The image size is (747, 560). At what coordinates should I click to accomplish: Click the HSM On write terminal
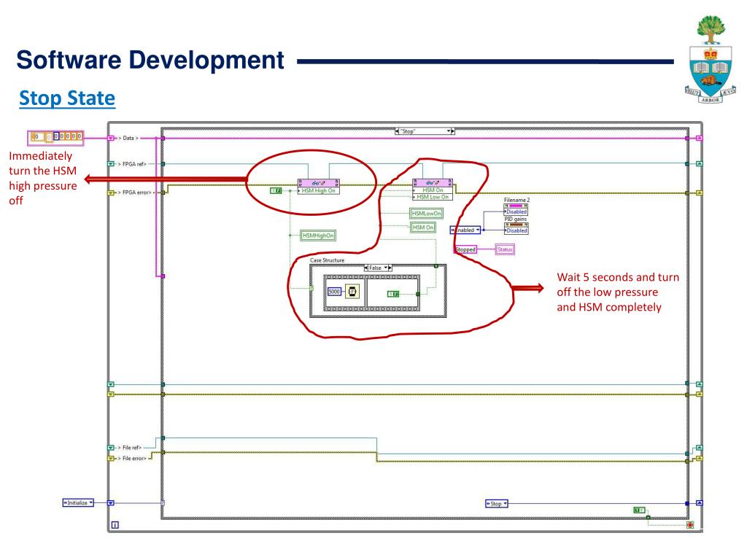[433, 190]
